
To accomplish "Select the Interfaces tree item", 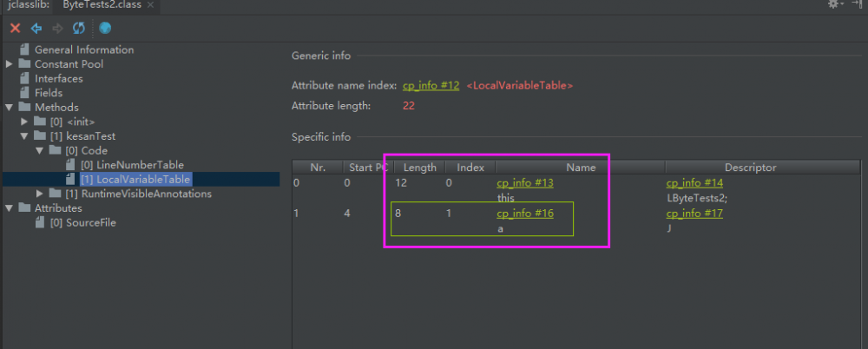I will pos(59,79).
